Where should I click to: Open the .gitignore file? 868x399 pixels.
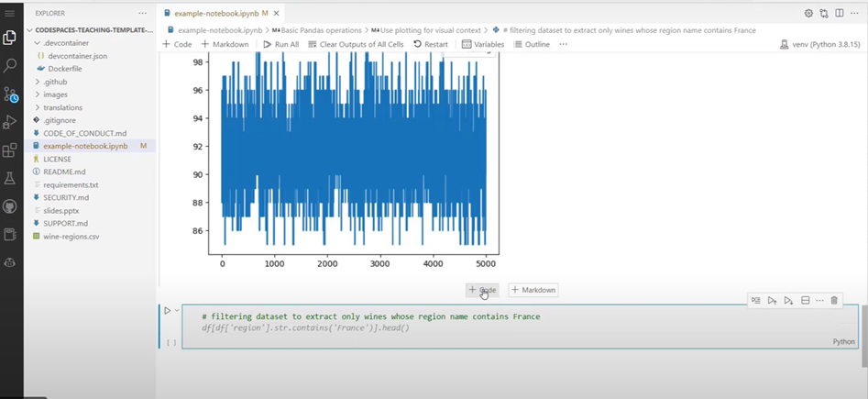tap(60, 120)
